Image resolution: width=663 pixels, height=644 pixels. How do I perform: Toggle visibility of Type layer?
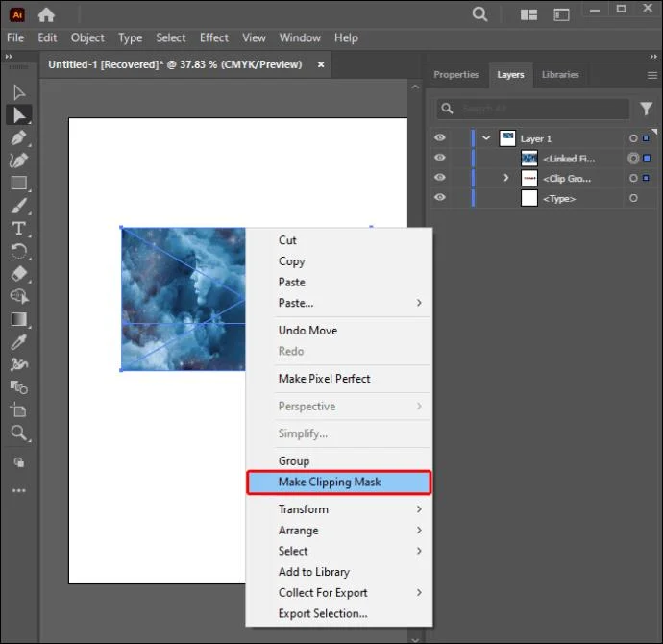coord(440,197)
